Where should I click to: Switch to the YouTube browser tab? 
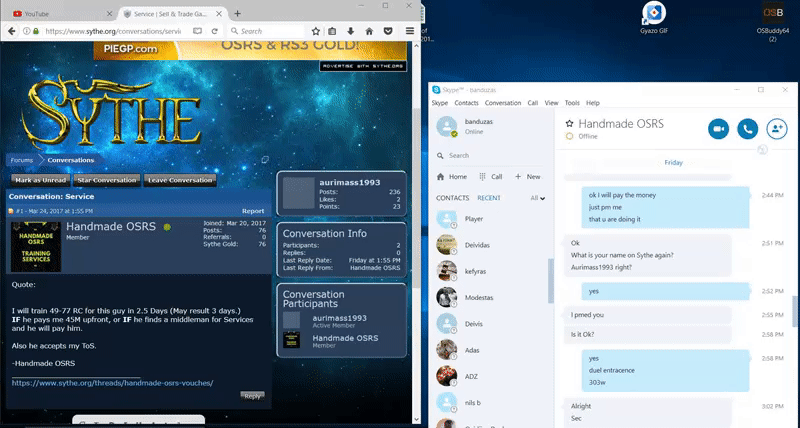[x=62, y=14]
